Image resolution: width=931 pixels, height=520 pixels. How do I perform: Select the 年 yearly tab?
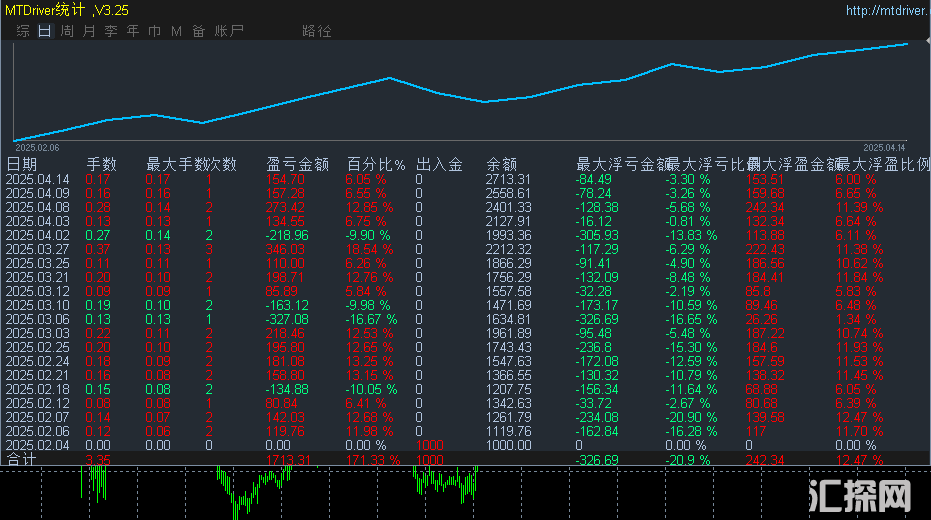click(132, 31)
